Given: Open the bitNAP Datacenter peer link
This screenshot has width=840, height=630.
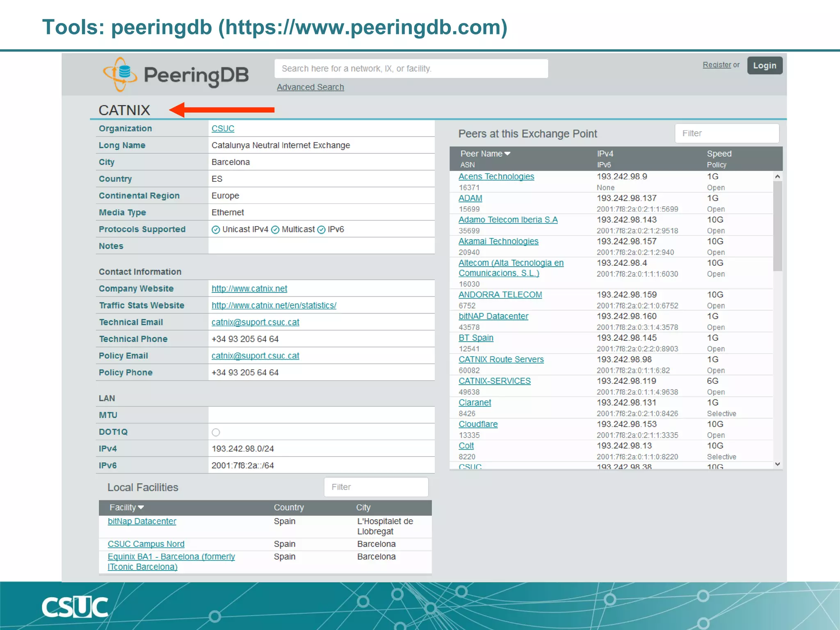Looking at the screenshot, I should 493,316.
